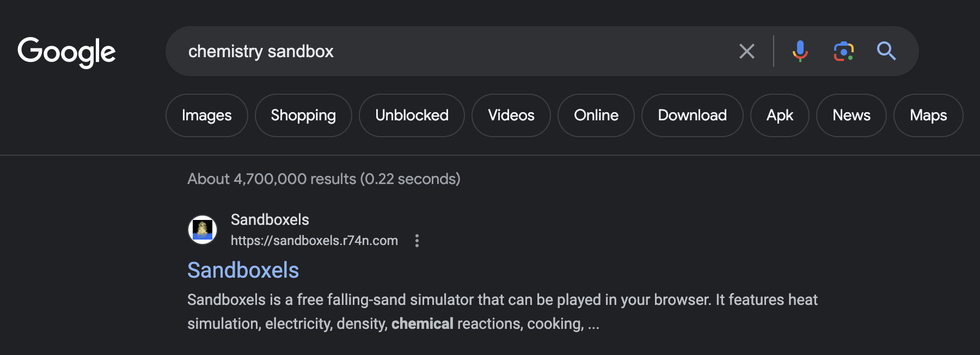Switch to Maps results
Viewport: 980px width, 355px height.
pyautogui.click(x=928, y=115)
